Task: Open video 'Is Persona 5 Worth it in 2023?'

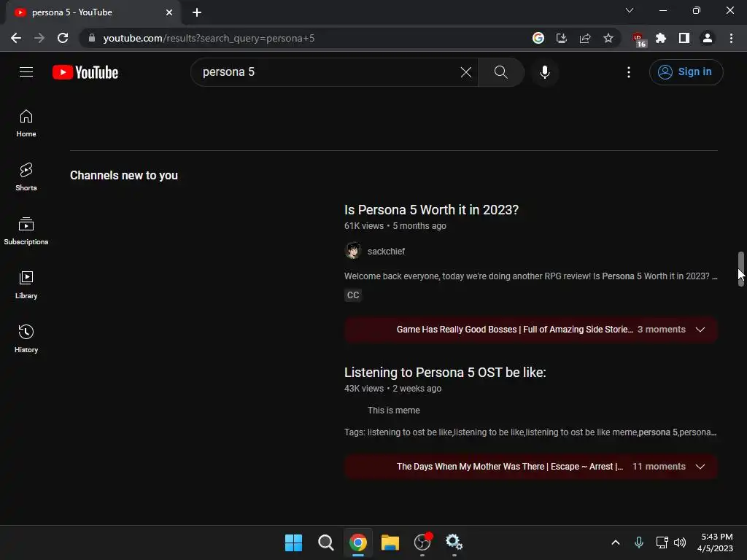Action: (431, 210)
